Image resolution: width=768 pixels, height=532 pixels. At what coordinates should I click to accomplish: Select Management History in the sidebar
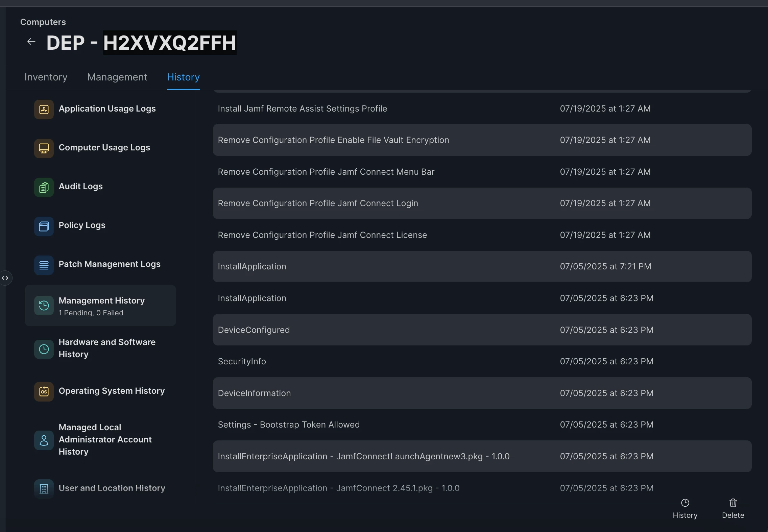(100, 306)
